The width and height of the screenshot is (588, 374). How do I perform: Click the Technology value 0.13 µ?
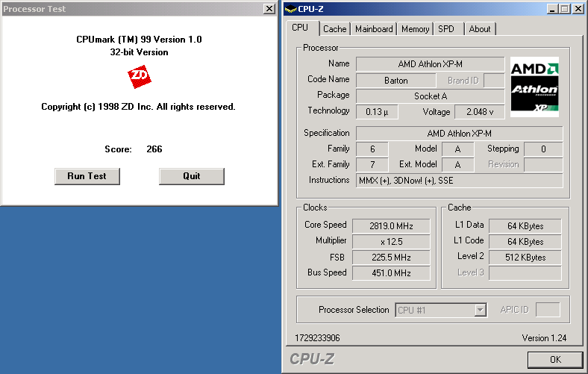tap(377, 112)
